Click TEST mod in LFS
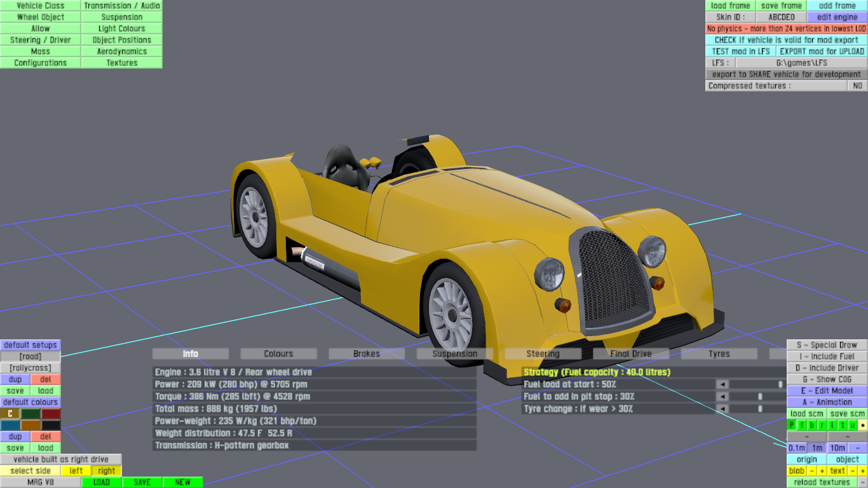The height and width of the screenshot is (488, 868). point(741,51)
